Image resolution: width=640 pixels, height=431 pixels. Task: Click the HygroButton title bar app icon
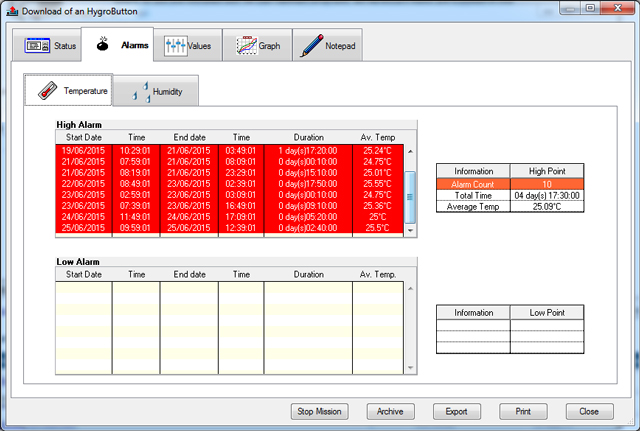12,11
